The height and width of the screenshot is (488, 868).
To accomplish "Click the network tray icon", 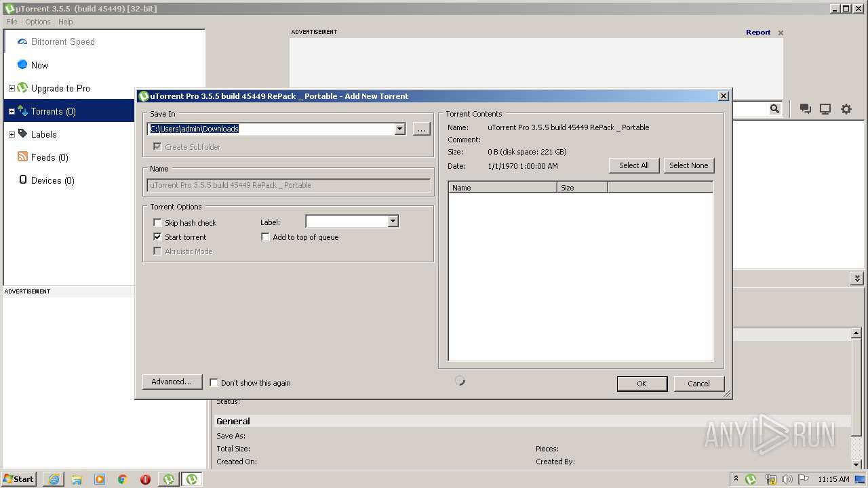I will coord(770,479).
